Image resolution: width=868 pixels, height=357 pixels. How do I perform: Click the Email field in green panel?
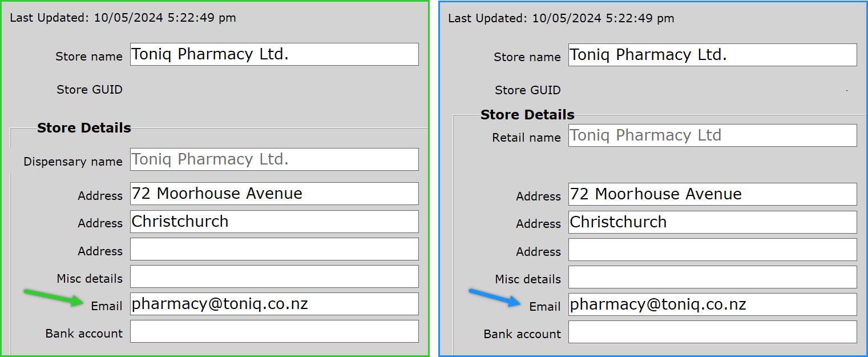tap(274, 304)
